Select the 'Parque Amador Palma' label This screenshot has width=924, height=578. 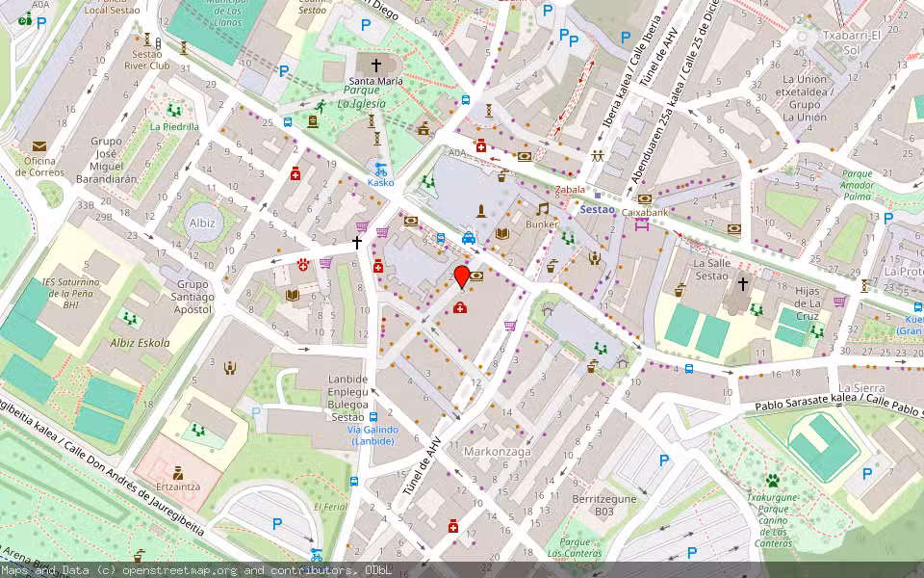858,185
